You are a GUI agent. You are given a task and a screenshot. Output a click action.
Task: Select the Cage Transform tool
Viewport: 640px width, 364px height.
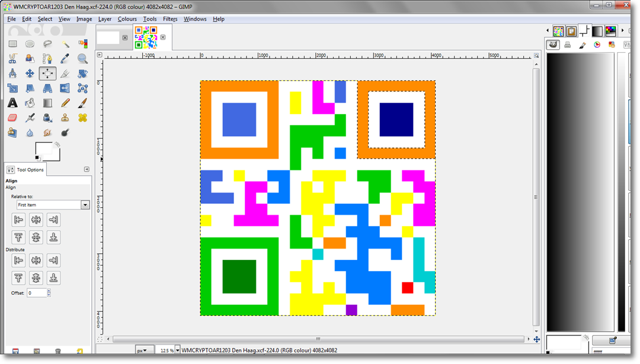point(83,88)
